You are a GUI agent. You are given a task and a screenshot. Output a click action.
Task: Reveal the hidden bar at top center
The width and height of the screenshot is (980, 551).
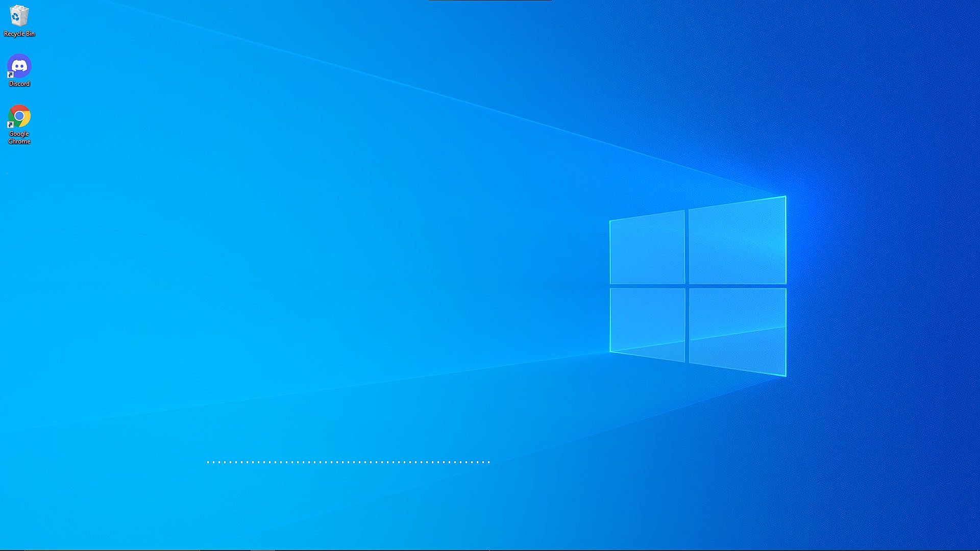click(x=490, y=1)
